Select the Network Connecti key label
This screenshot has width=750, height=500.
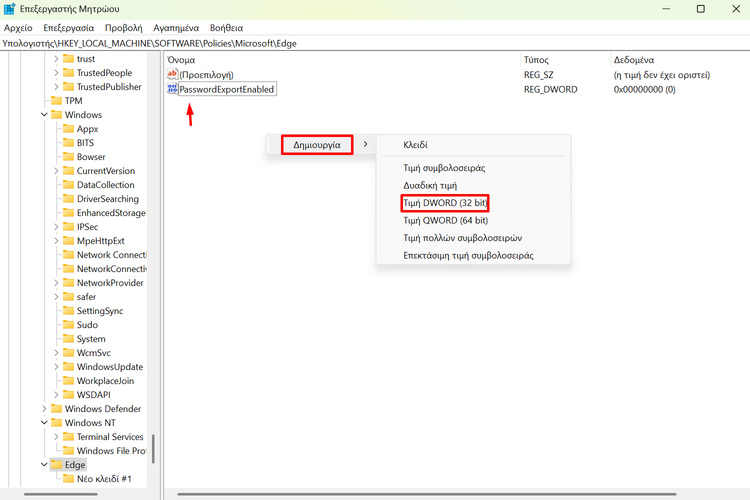point(112,255)
